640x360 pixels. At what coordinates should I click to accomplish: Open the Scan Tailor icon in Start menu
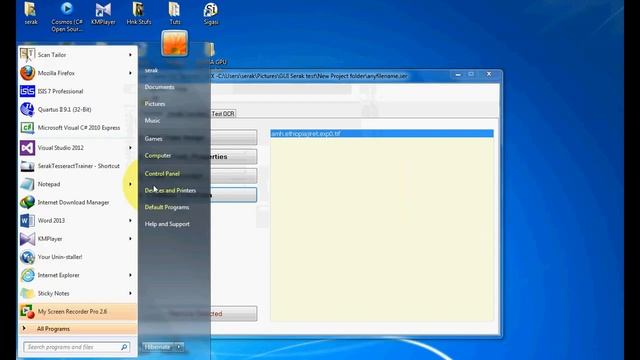(27, 55)
